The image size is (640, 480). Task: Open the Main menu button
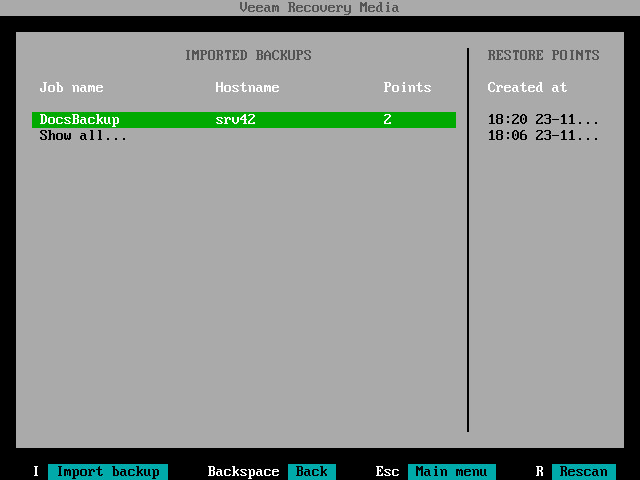451,471
